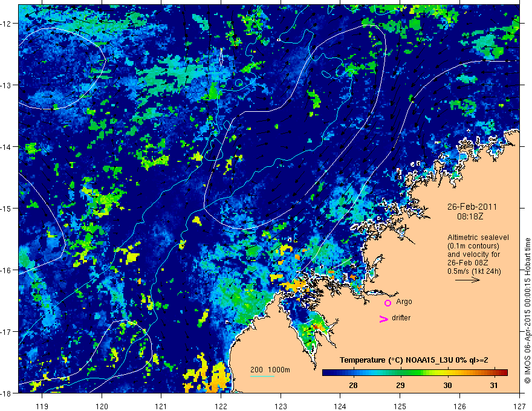Select the time text 08:18Z
Screen dimensions: 532x411
[470, 216]
